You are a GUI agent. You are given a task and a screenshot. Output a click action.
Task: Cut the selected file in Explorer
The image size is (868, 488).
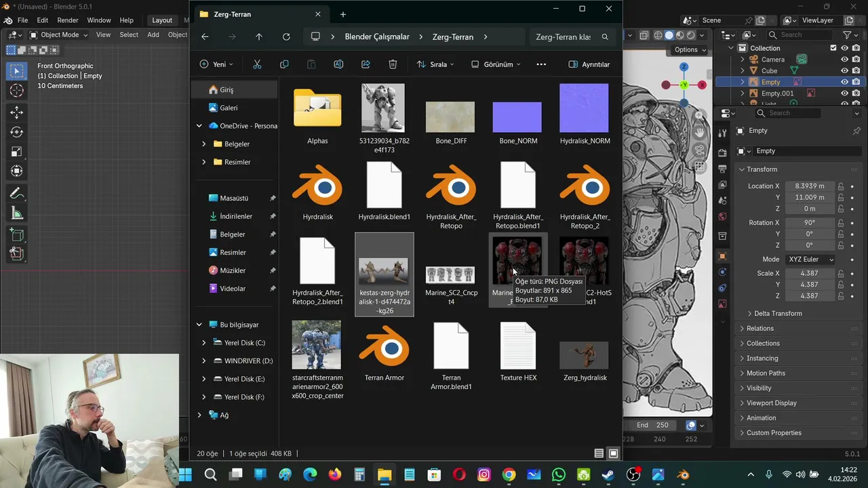[257, 64]
